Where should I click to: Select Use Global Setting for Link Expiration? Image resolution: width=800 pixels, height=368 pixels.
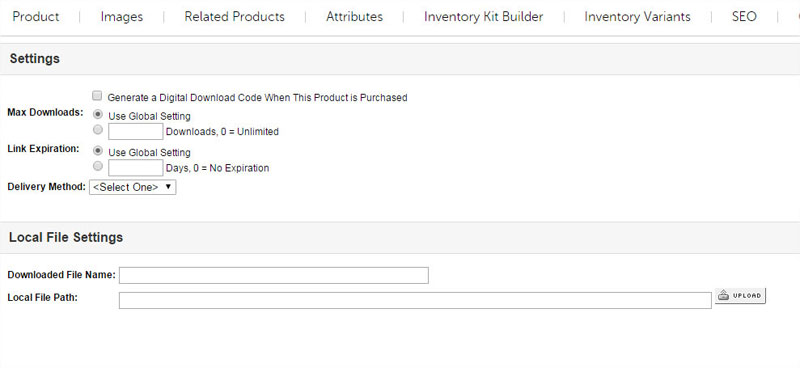coord(98,151)
